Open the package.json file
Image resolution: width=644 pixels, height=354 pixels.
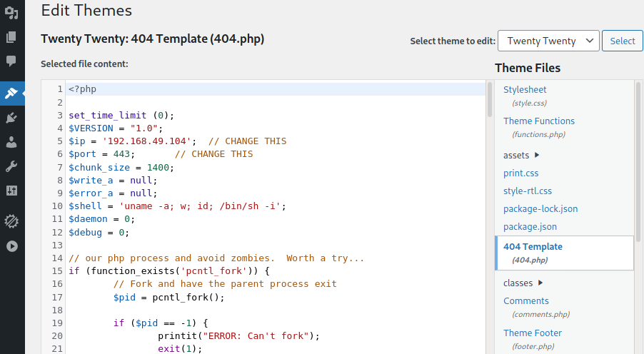(530, 227)
